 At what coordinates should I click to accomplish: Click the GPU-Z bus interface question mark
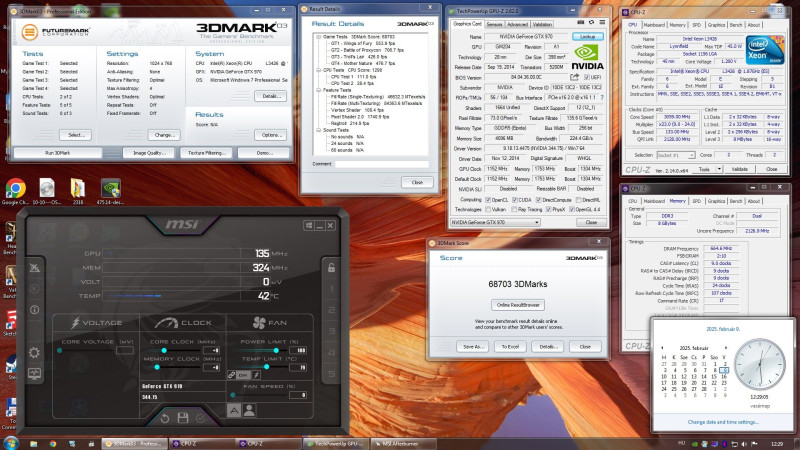(x=602, y=97)
